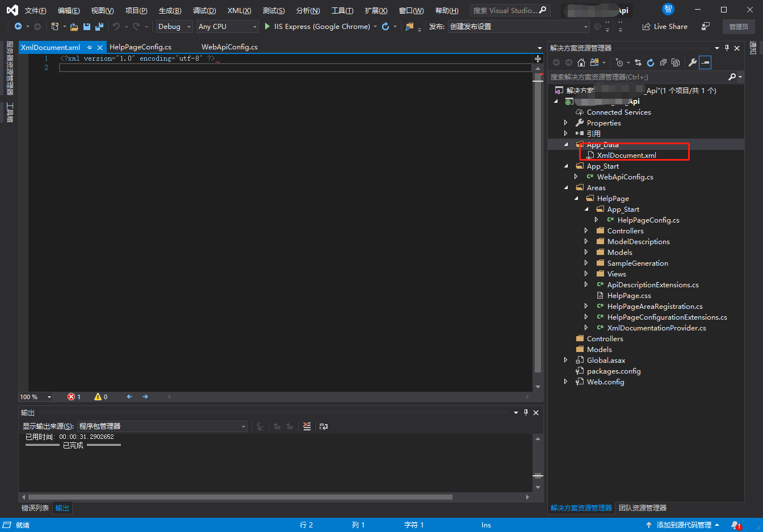
Task: Expand the Global.asax node
Action: tap(566, 361)
